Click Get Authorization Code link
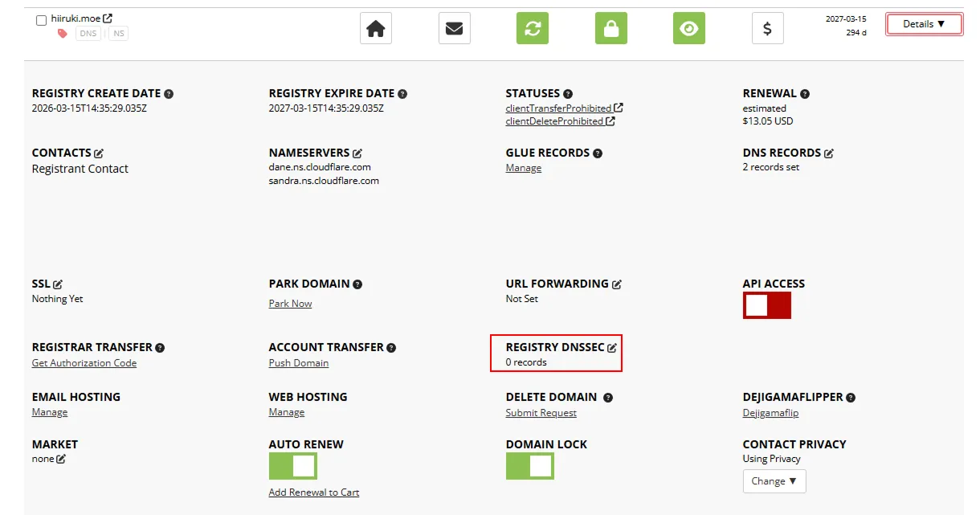This screenshot has height=515, width=980. 84,363
